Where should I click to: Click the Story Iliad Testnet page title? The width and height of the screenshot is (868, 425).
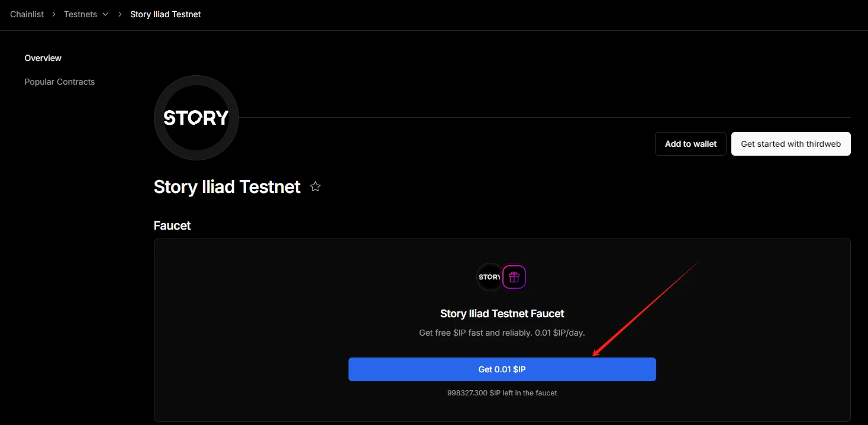pos(227,187)
